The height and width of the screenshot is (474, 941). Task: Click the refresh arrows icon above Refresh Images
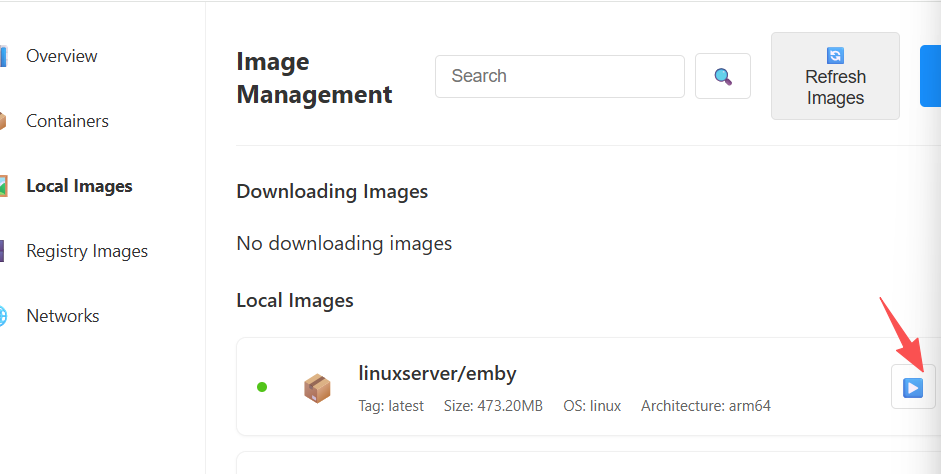click(x=835, y=56)
